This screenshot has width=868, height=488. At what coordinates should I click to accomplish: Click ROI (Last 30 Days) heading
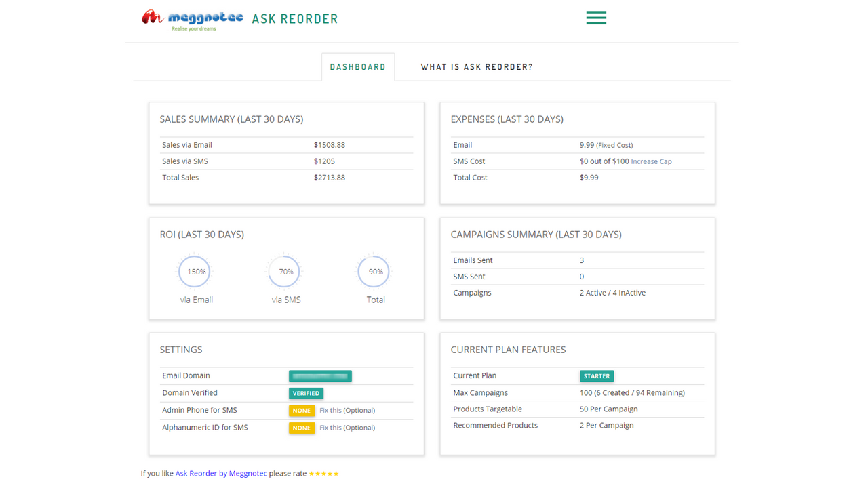[201, 235]
